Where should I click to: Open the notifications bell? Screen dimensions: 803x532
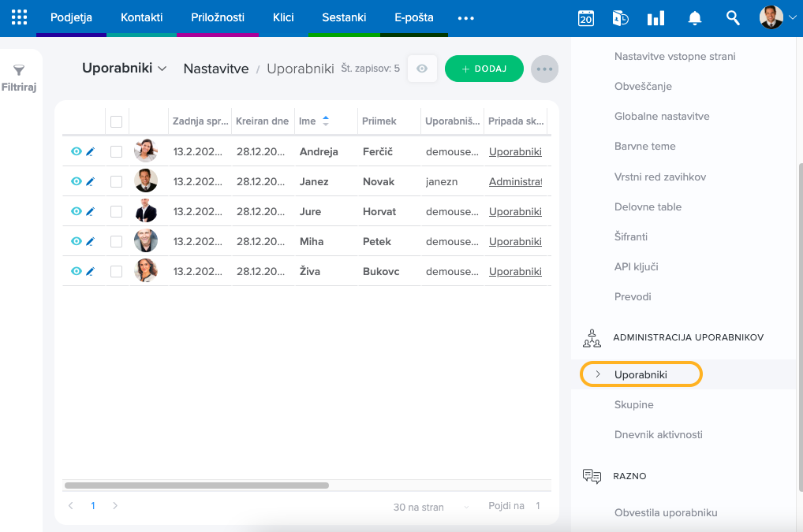point(695,18)
